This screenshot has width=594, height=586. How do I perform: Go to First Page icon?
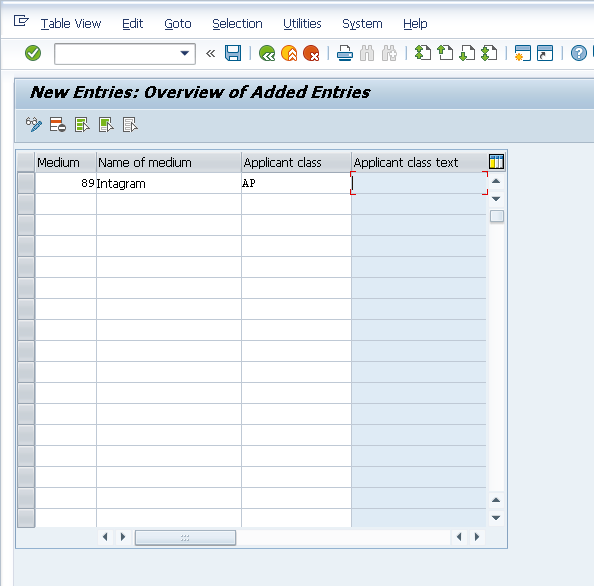pos(423,53)
